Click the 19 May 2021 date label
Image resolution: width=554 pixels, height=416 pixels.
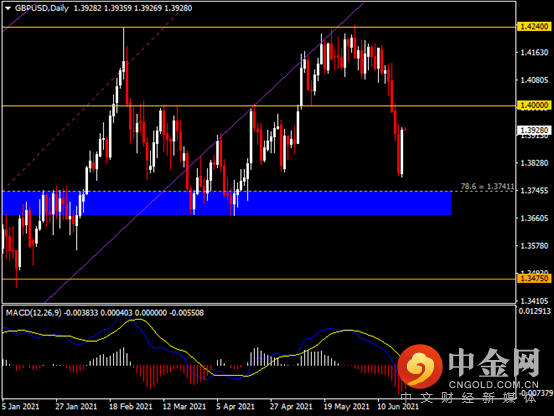346,406
